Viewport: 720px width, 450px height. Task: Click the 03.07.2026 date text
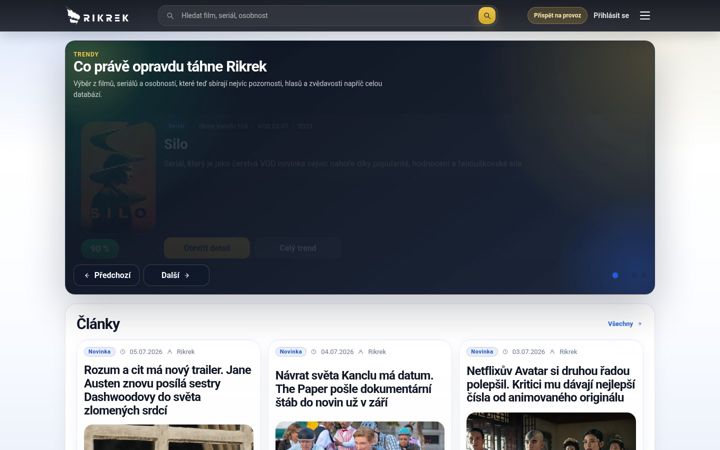tap(529, 352)
